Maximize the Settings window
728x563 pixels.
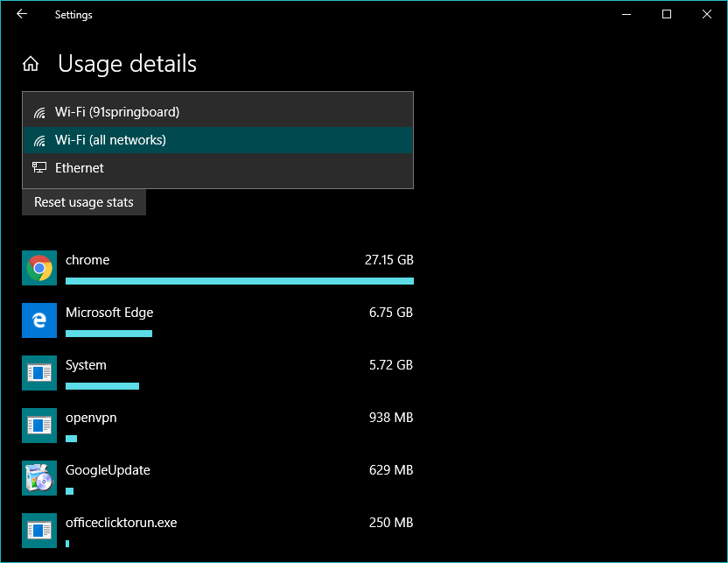pyautogui.click(x=667, y=14)
